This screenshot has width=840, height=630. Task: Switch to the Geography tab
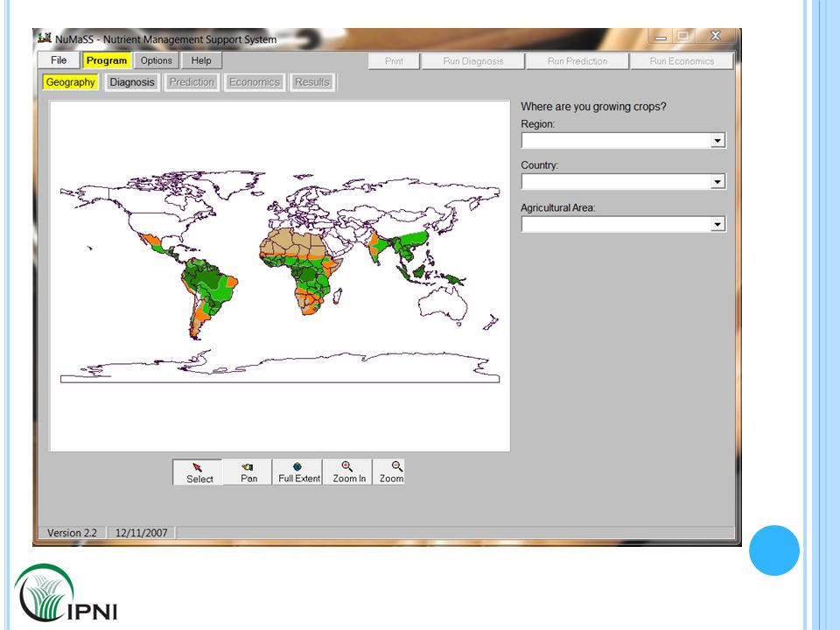click(70, 82)
